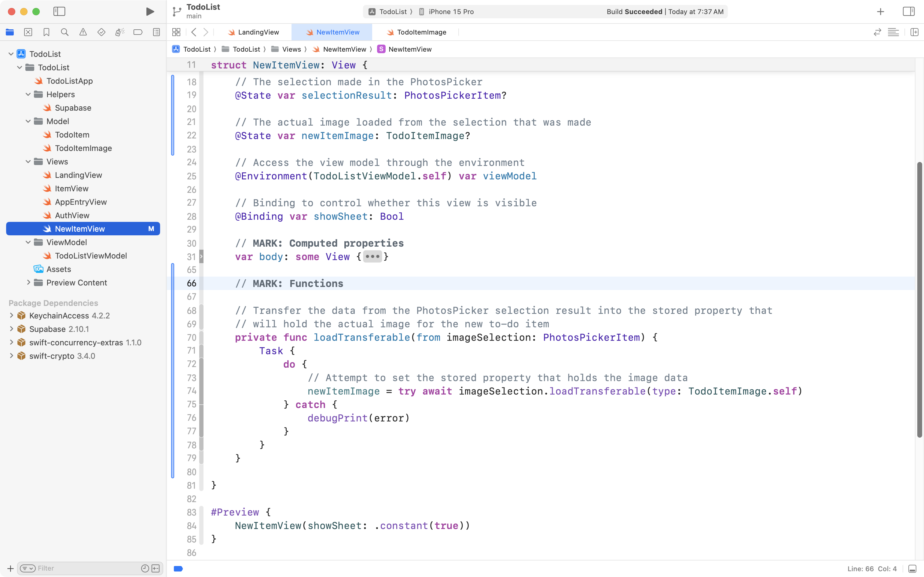The image size is (924, 577).
Task: Run the TodoList app
Action: (149, 11)
